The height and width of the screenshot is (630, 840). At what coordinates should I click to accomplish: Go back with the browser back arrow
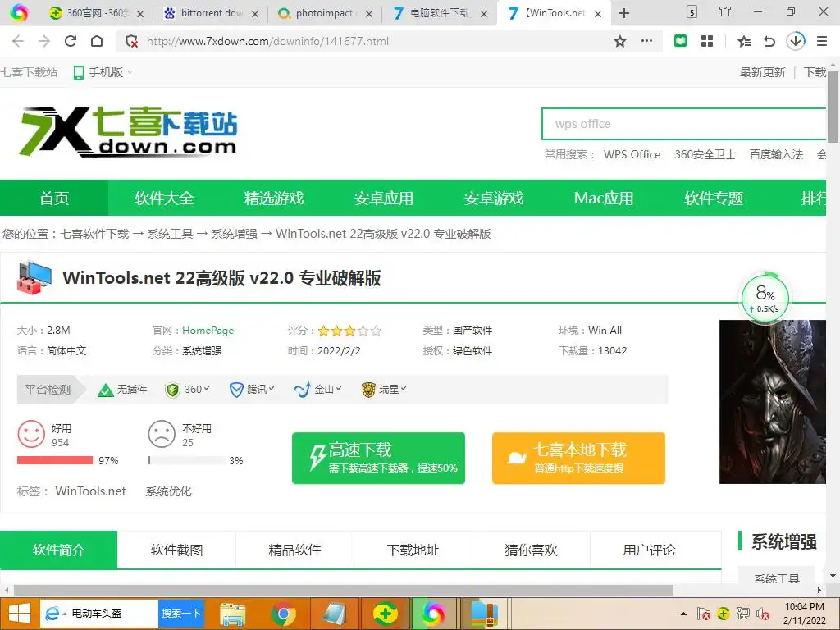(18, 41)
